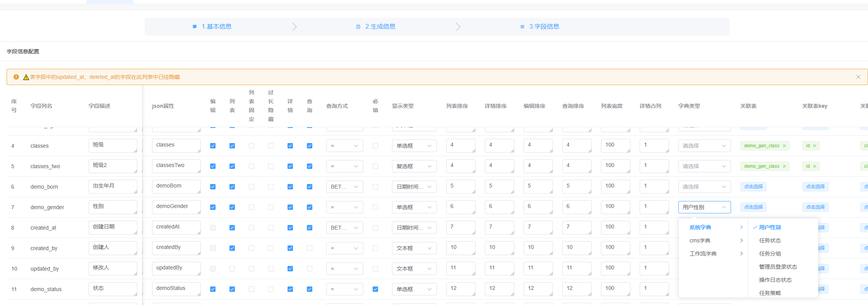Open 查询方式 dropdown for demo_status row

345,289
